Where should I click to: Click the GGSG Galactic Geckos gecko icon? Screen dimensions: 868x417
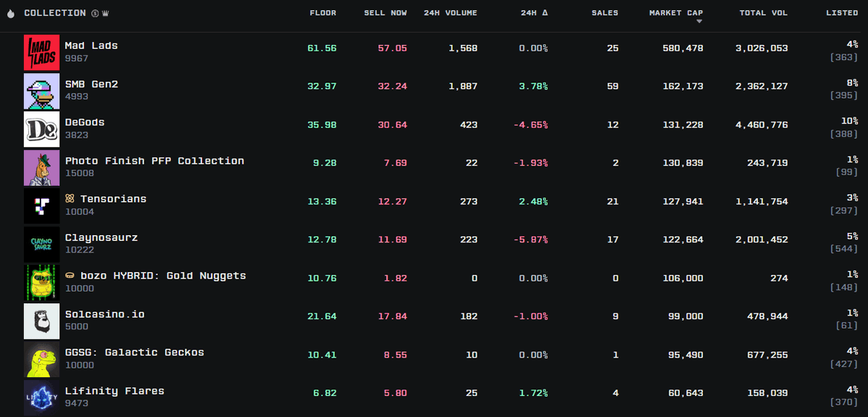(x=41, y=359)
